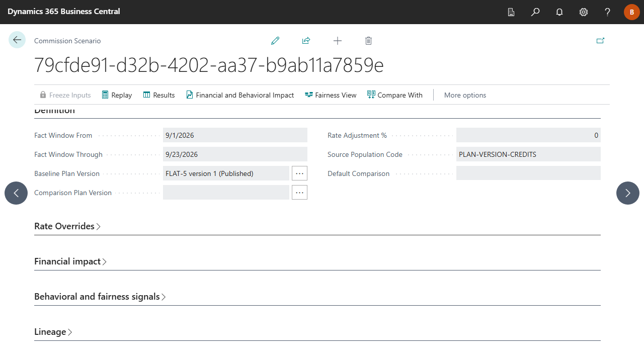Open notifications bell icon
The width and height of the screenshot is (644, 362).
559,12
